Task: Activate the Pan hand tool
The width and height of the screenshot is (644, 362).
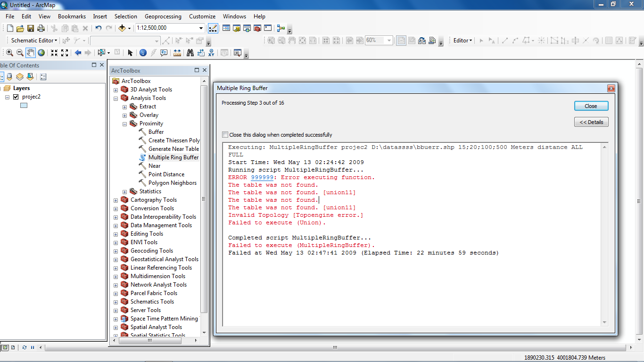Action: click(31, 53)
